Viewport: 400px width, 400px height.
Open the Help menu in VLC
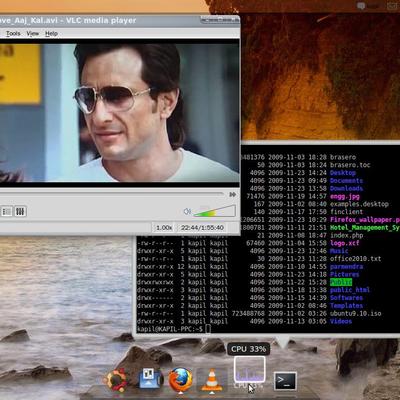51,33
